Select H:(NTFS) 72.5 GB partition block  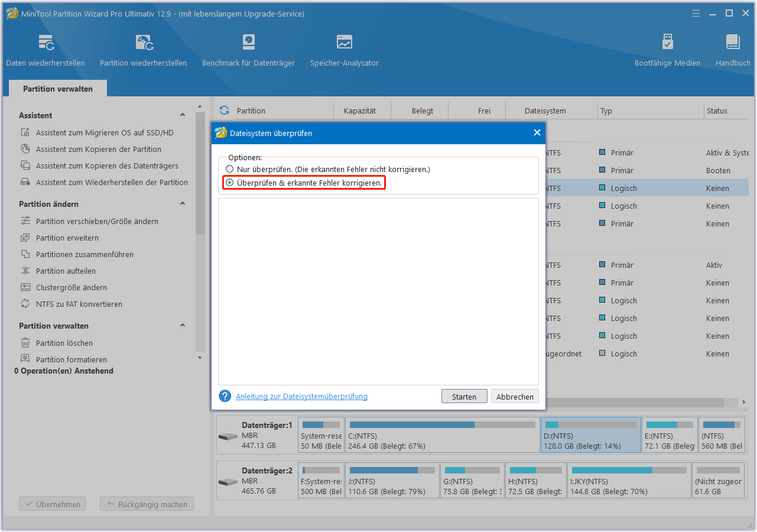click(536, 480)
